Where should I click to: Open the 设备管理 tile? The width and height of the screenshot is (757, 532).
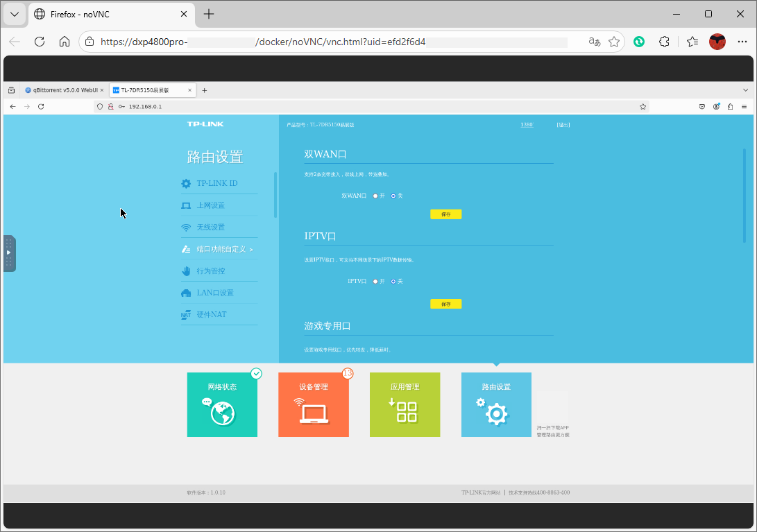pyautogui.click(x=314, y=404)
